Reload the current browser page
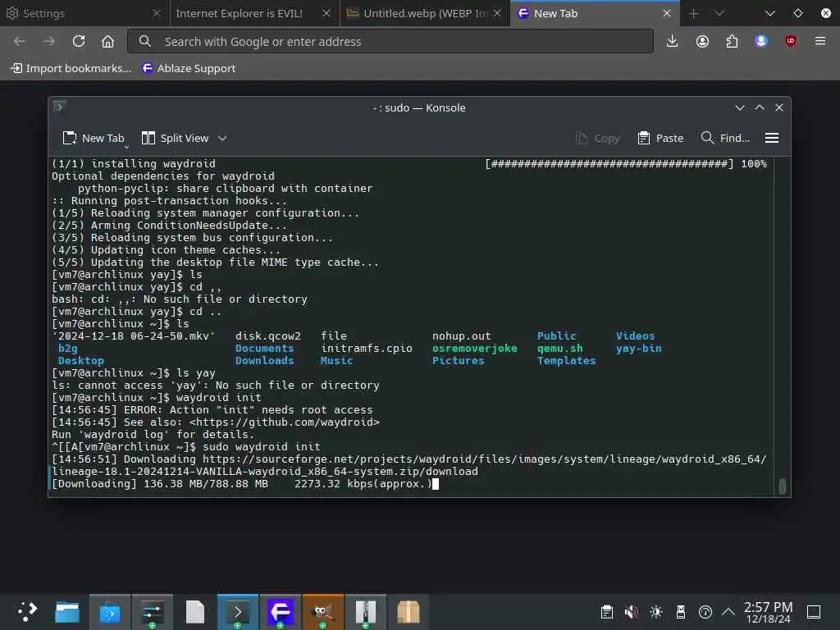This screenshot has height=630, width=840. pyautogui.click(x=79, y=41)
